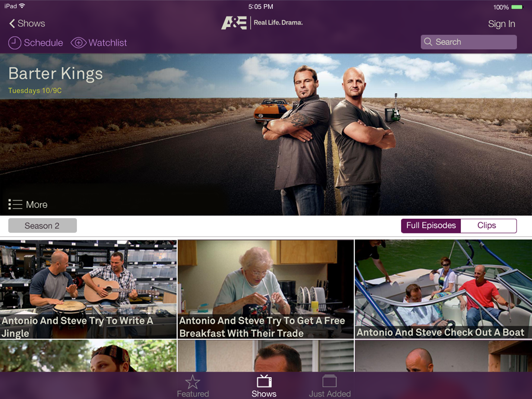Select the Just Added stack icon
Viewport: 532px width, 399px height.
click(329, 381)
